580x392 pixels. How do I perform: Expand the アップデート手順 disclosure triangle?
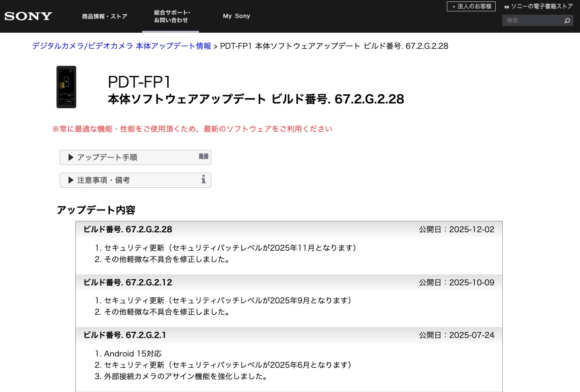click(71, 157)
